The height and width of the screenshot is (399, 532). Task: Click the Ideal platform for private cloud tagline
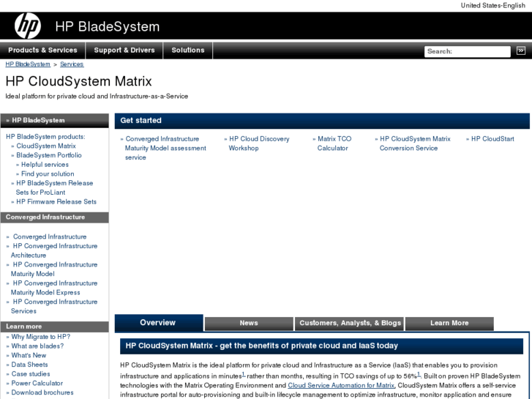coord(97,97)
